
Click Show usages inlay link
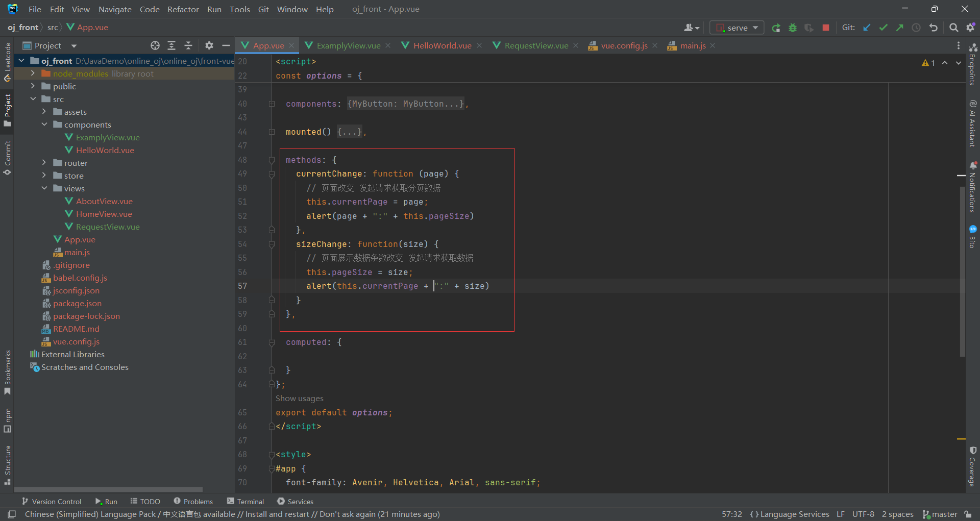point(299,398)
